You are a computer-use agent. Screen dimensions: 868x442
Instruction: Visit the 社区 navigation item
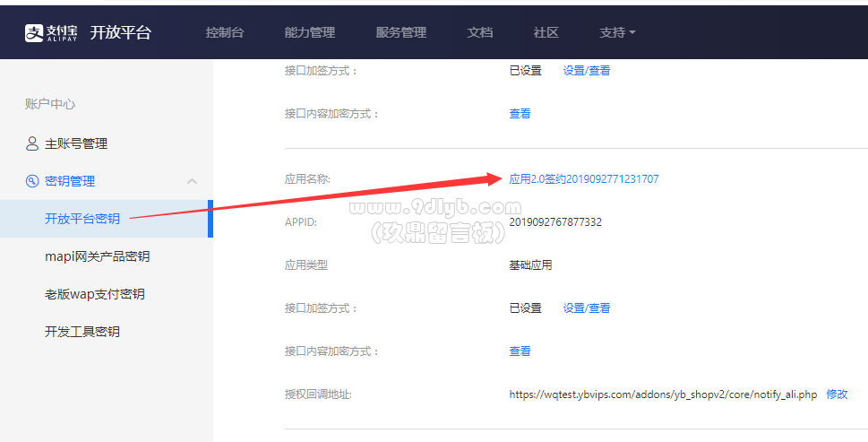point(546,32)
